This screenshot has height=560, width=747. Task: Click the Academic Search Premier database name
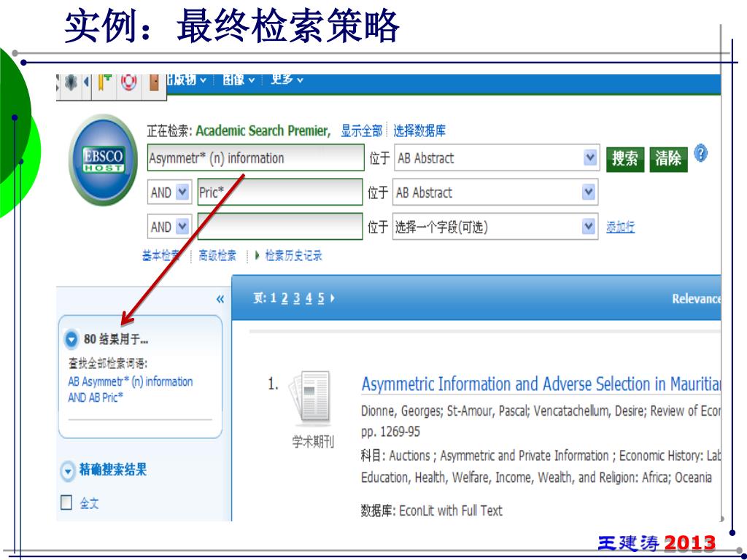tap(263, 131)
